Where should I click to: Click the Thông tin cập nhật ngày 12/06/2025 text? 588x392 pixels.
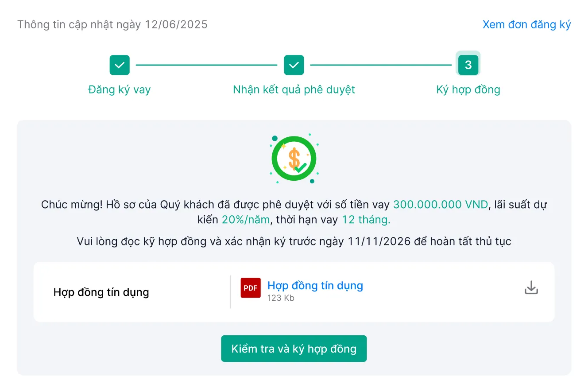(112, 24)
